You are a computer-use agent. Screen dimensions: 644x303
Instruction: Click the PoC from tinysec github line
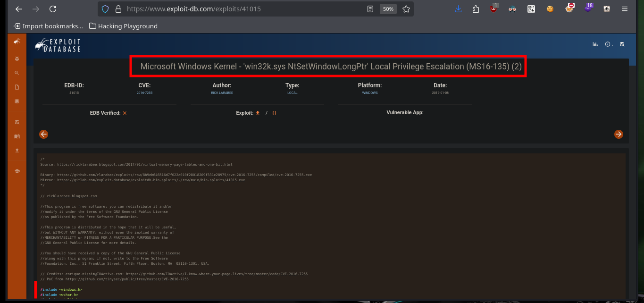coord(114,279)
